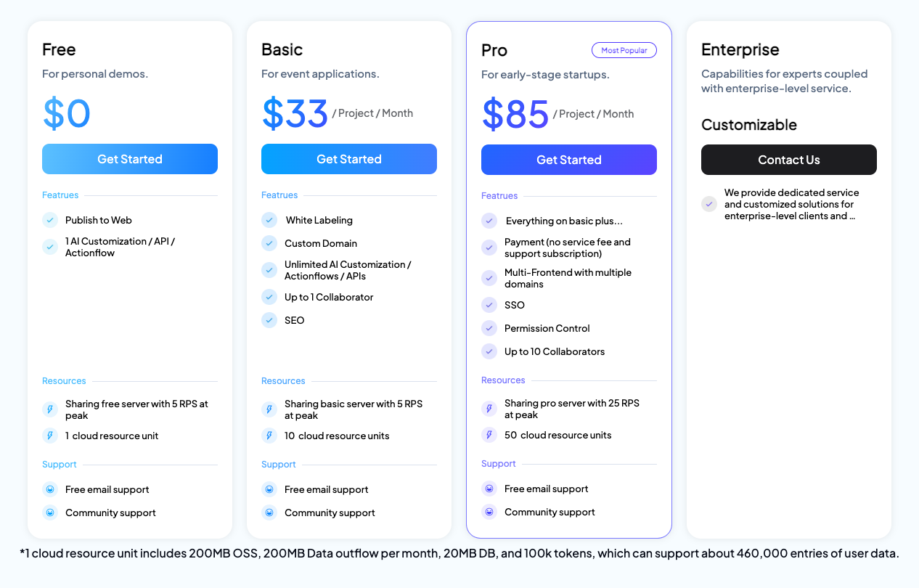Click lightning icon beside 1 cloud resource unit
Viewport: 919px width, 588px height.
pos(50,436)
